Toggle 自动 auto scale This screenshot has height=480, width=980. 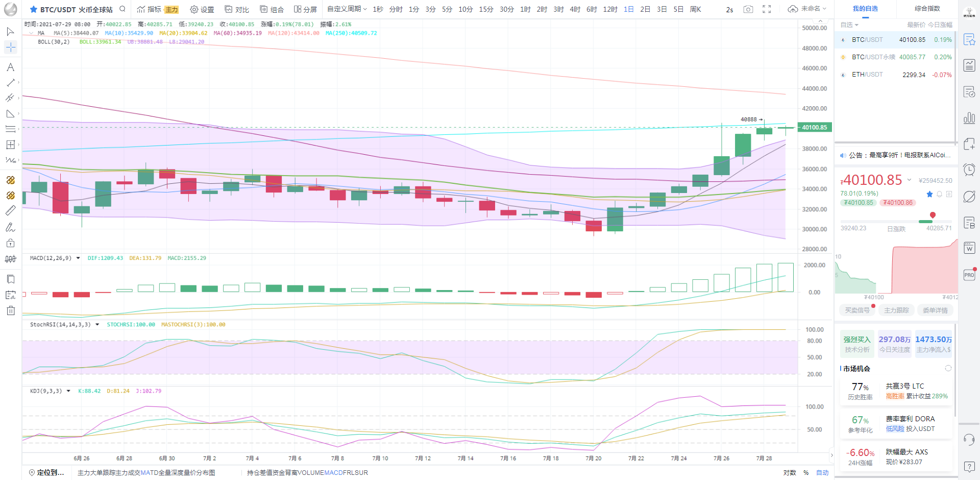822,473
